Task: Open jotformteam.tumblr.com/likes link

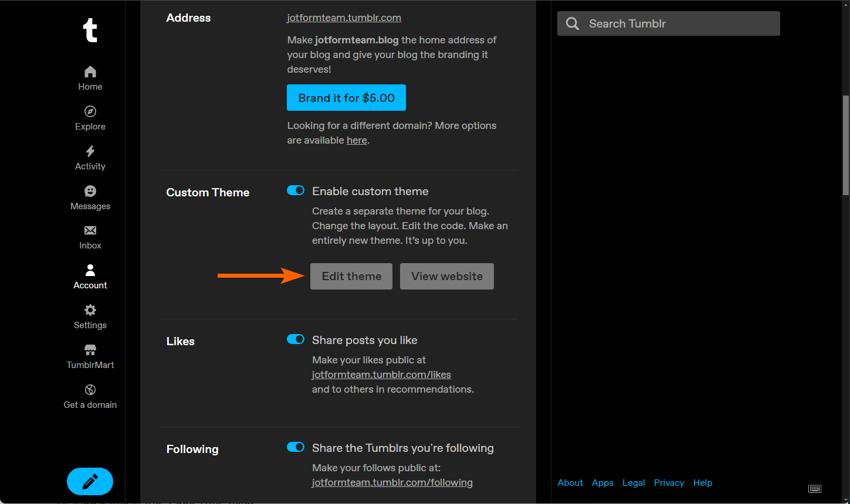Action: (381, 374)
